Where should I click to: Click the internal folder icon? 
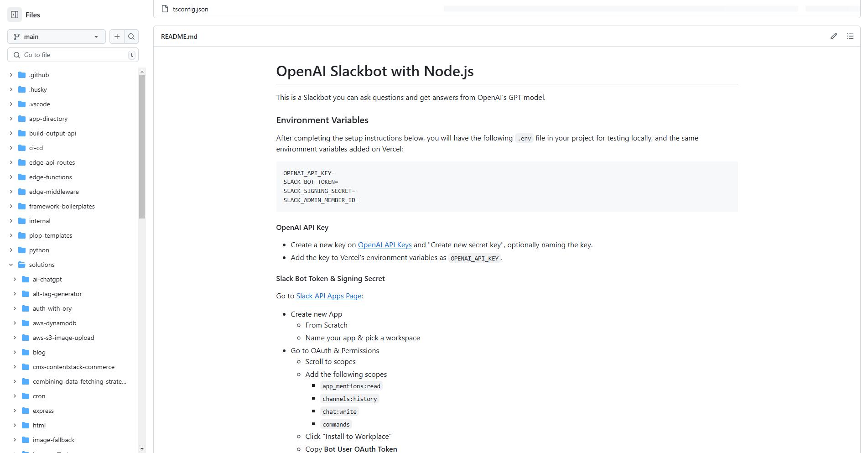click(x=22, y=221)
